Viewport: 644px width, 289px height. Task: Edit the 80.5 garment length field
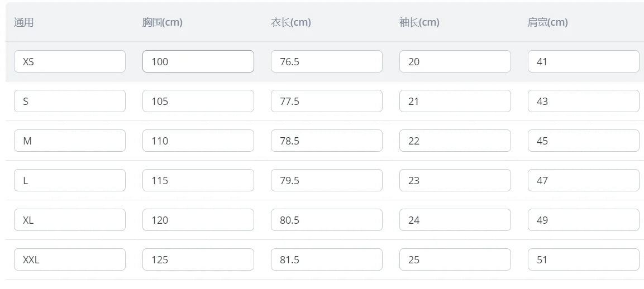pyautogui.click(x=327, y=220)
